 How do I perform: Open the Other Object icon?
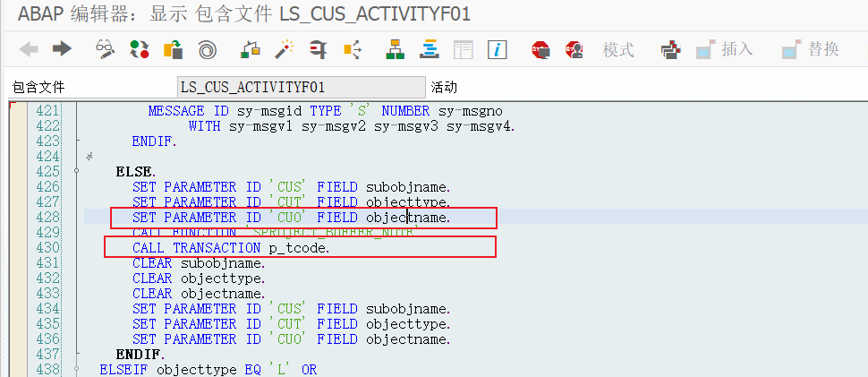coord(174,50)
